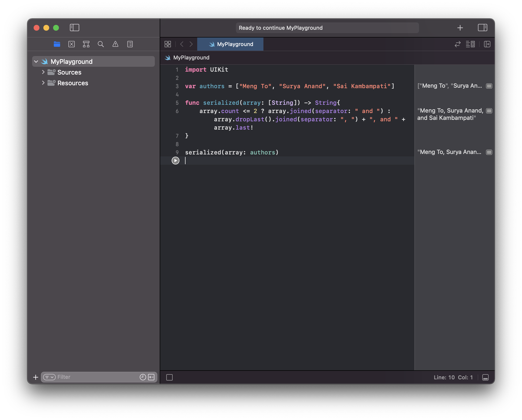The width and height of the screenshot is (522, 420).
Task: Open the editor options icon
Action: click(x=470, y=44)
